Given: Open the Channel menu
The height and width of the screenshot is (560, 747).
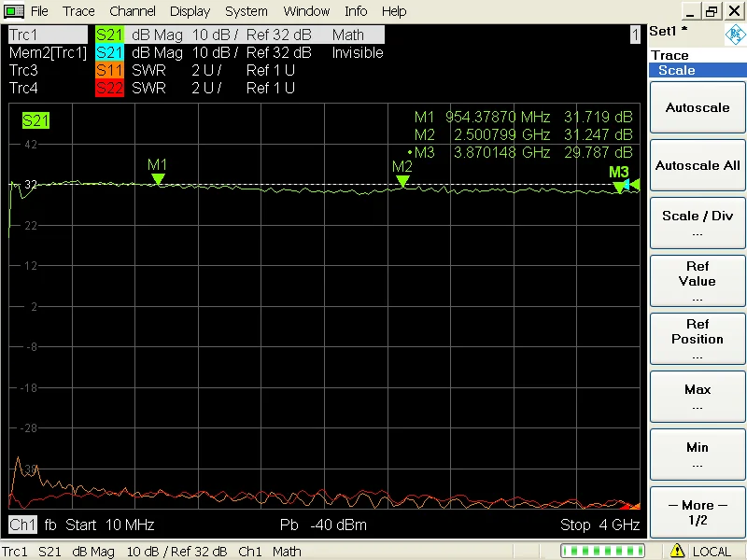Looking at the screenshot, I should pyautogui.click(x=133, y=11).
